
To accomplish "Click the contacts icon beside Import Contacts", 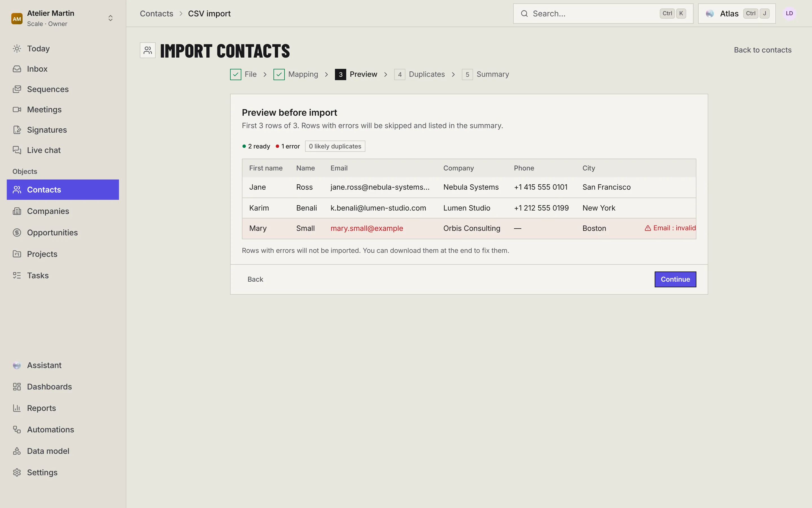I will coord(148,51).
